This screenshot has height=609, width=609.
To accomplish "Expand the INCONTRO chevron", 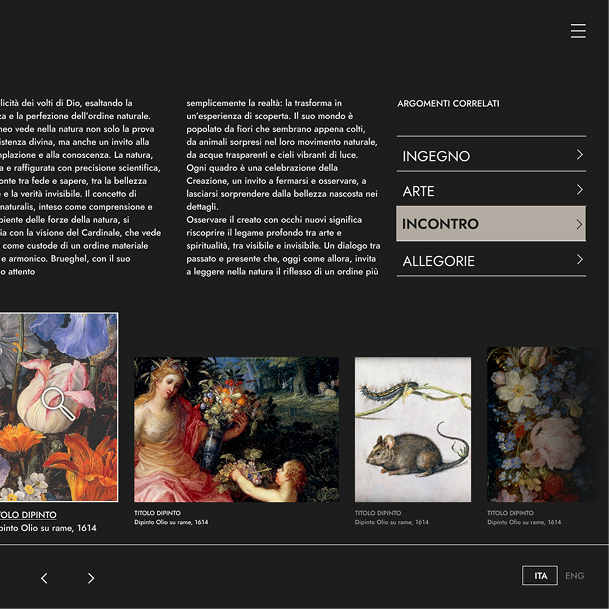I will (x=579, y=224).
